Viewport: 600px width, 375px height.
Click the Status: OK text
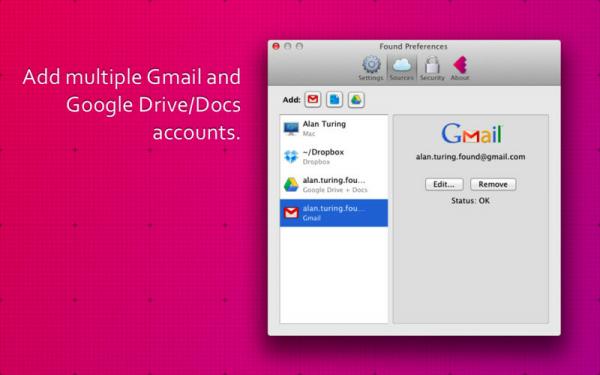point(470,201)
